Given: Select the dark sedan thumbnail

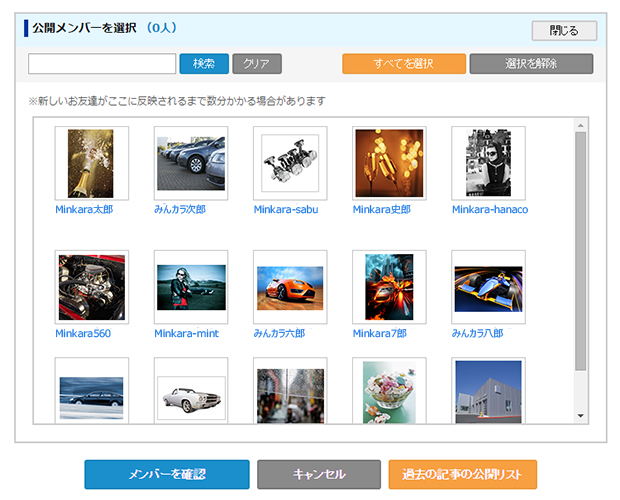Looking at the screenshot, I should pyautogui.click(x=92, y=391).
